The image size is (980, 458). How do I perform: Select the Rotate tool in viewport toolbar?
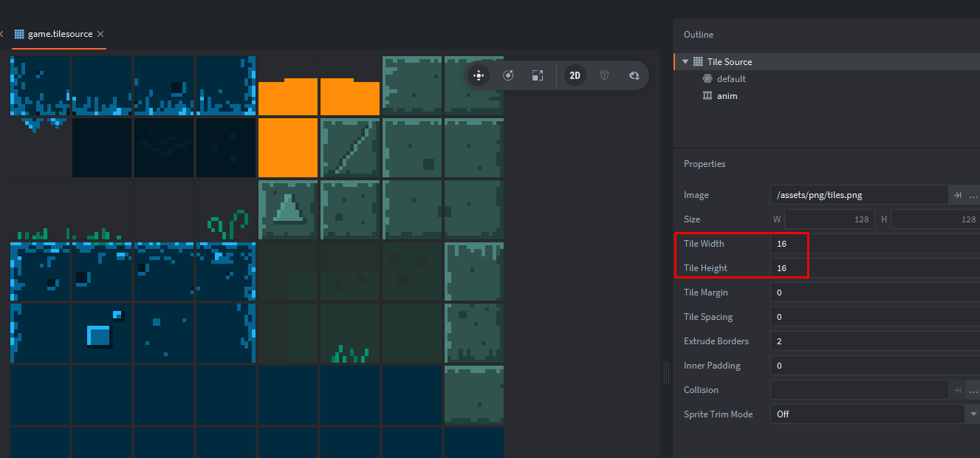coord(508,75)
